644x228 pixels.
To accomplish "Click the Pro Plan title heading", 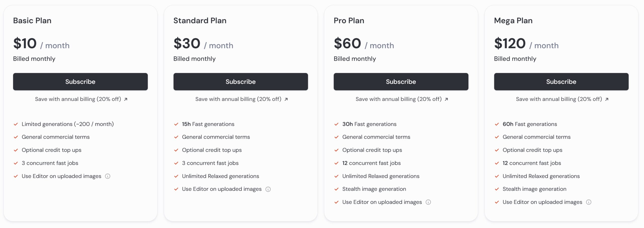I will click(x=349, y=21).
